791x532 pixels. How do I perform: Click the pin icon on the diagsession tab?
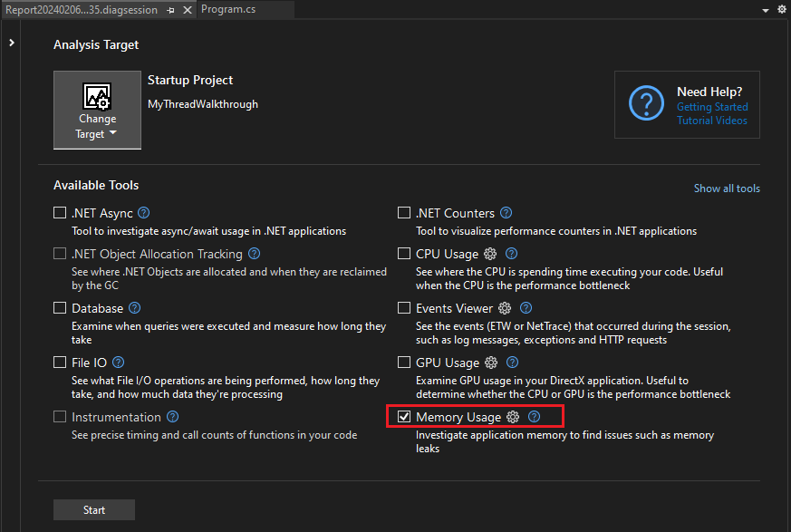169,9
